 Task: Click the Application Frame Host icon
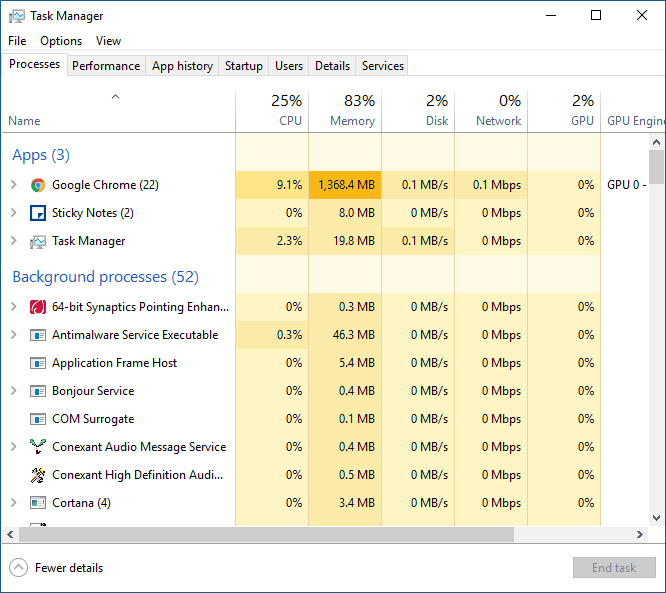pos(38,363)
